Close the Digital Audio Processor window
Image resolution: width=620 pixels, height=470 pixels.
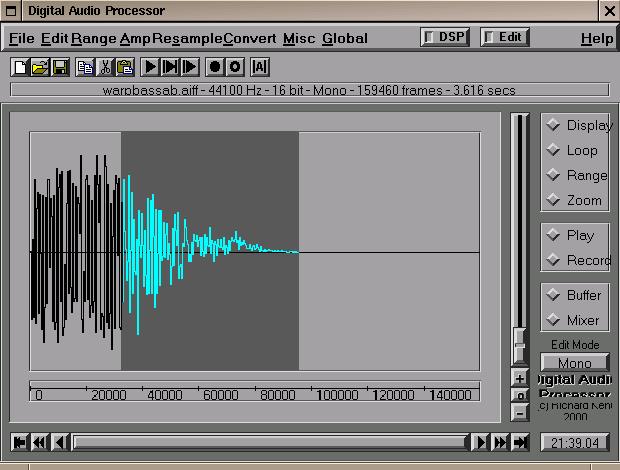coord(609,11)
